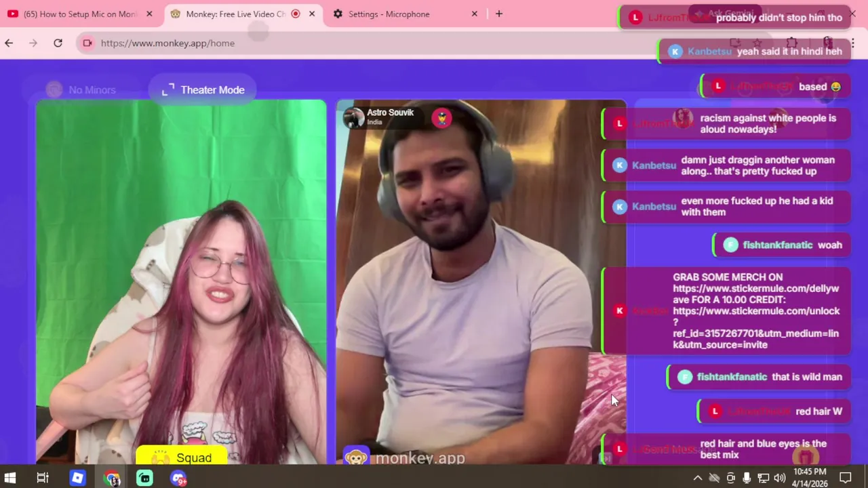Click message 'yeah said it in hindi heh'
The height and width of the screenshot is (488, 868).
(x=789, y=52)
